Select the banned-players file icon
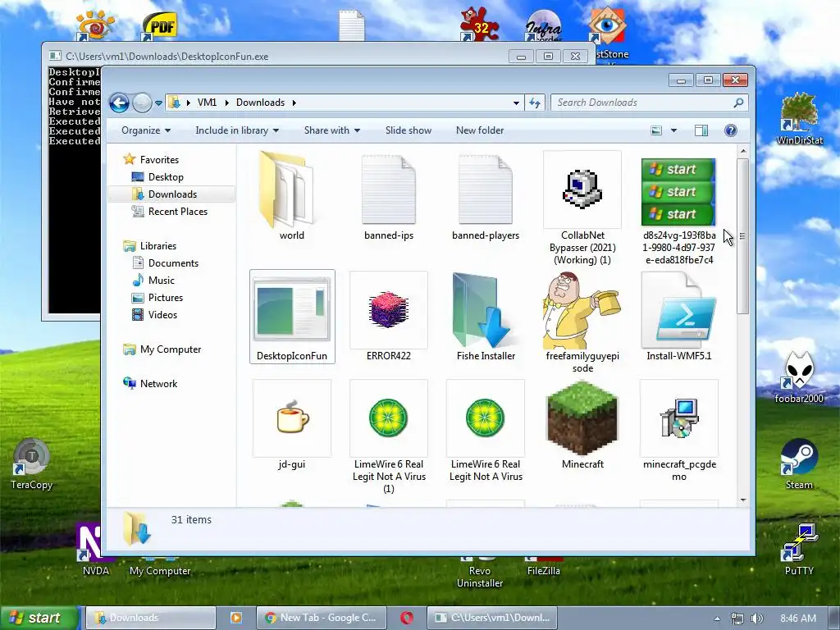The width and height of the screenshot is (840, 630). coord(486,190)
